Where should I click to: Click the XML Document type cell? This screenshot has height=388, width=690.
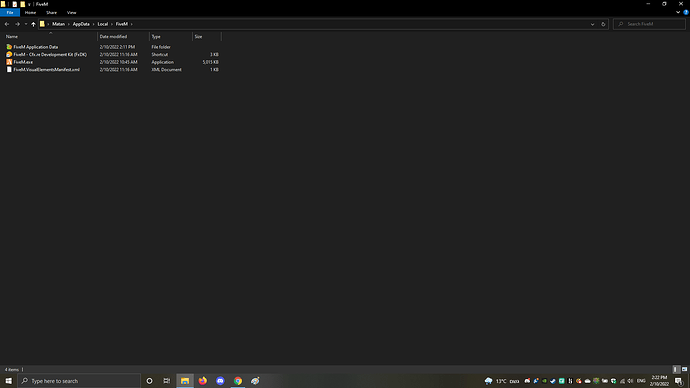(166, 70)
